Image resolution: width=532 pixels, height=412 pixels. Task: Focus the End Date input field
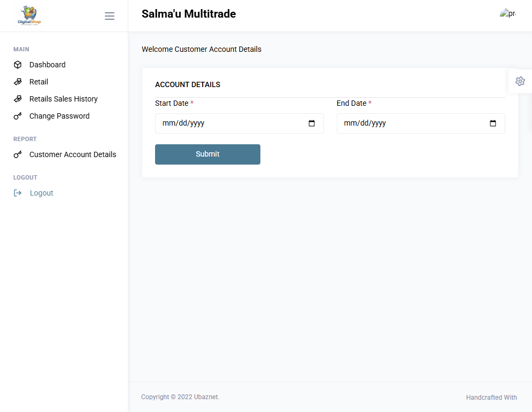coord(421,123)
